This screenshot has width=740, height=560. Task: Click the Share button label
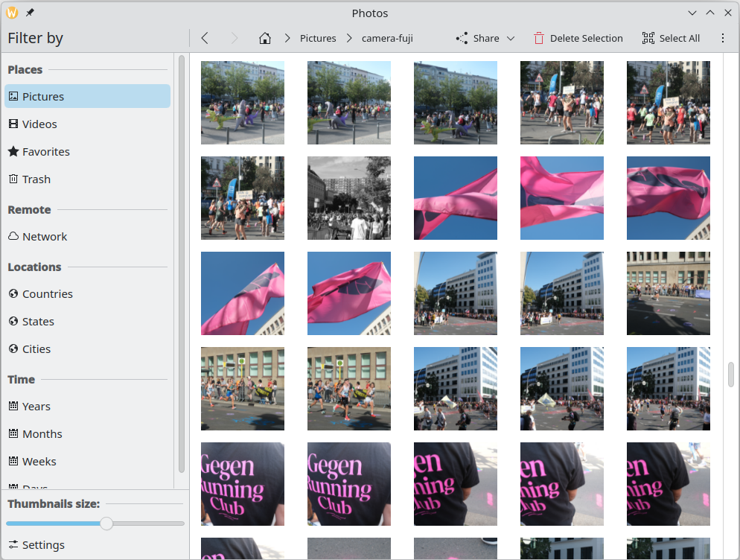[x=486, y=38]
